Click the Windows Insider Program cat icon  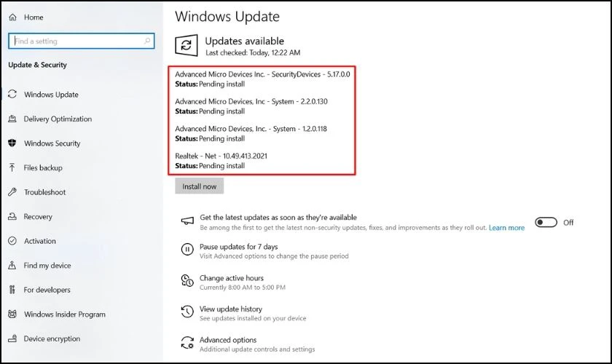point(12,314)
